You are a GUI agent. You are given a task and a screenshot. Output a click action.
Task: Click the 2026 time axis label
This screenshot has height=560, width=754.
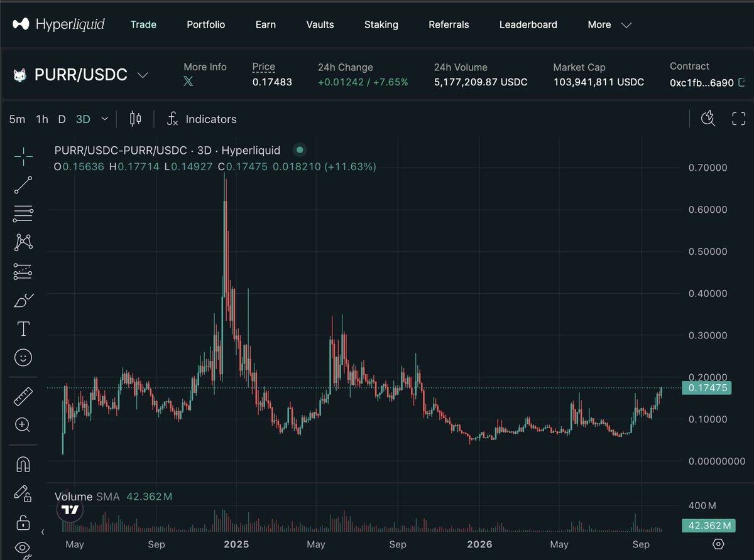[479, 544]
